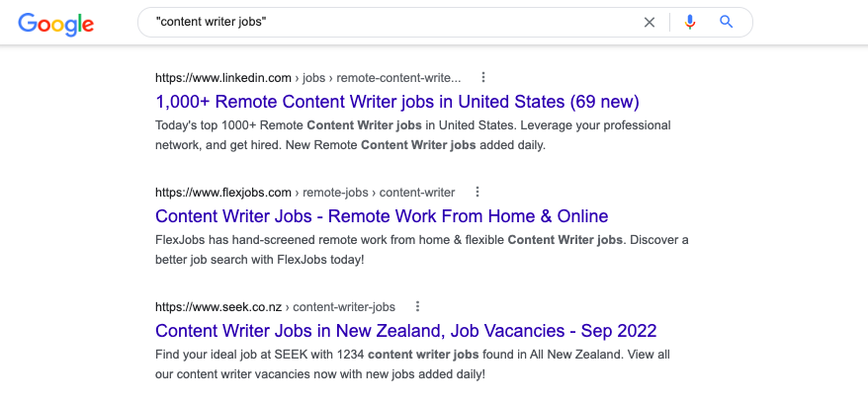Open three-dot menu for LinkedIn result
The image size is (868, 403).
click(x=482, y=77)
